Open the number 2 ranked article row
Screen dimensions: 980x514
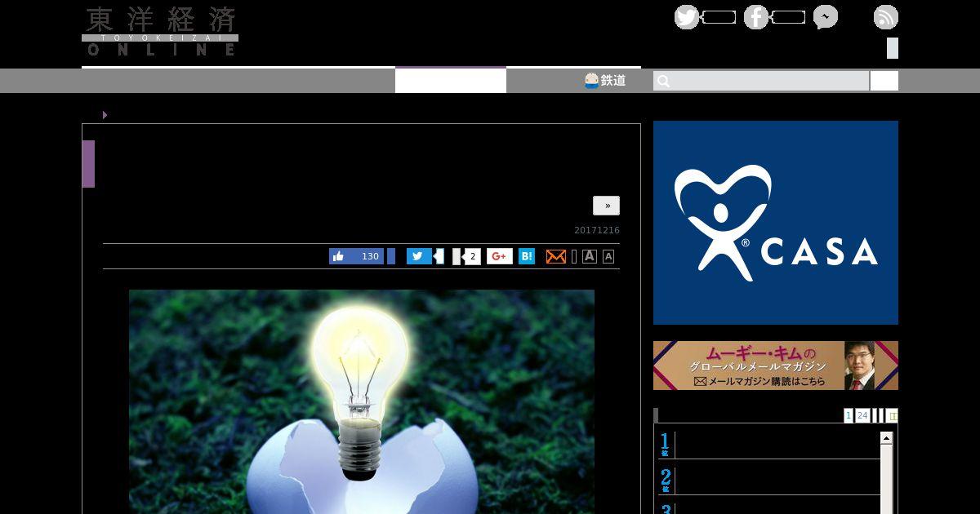769,480
